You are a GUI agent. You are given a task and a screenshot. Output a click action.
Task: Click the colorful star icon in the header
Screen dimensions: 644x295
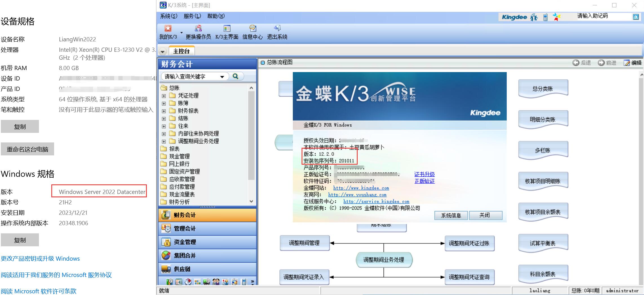click(556, 17)
